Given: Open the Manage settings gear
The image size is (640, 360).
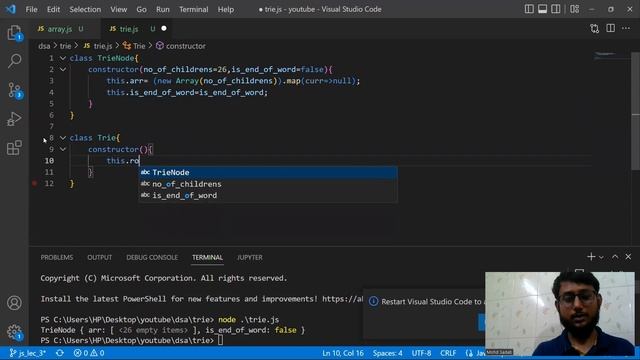Looking at the screenshot, I should point(14,332).
